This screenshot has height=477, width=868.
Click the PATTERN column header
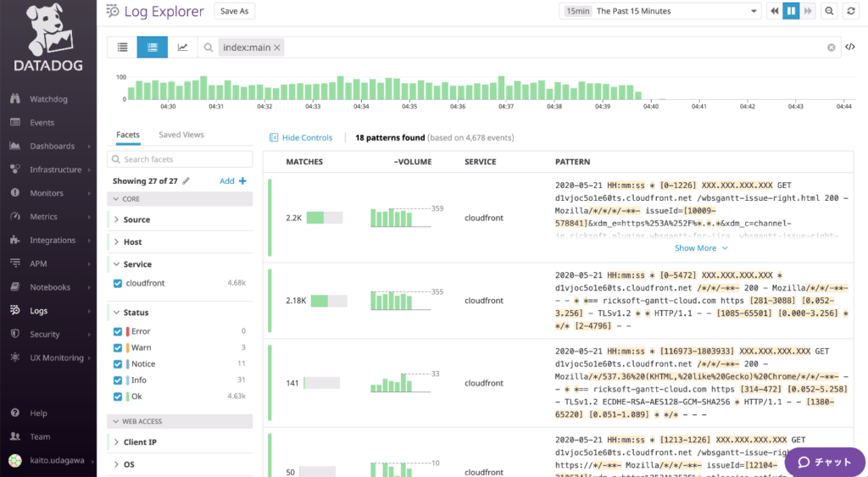tap(572, 162)
